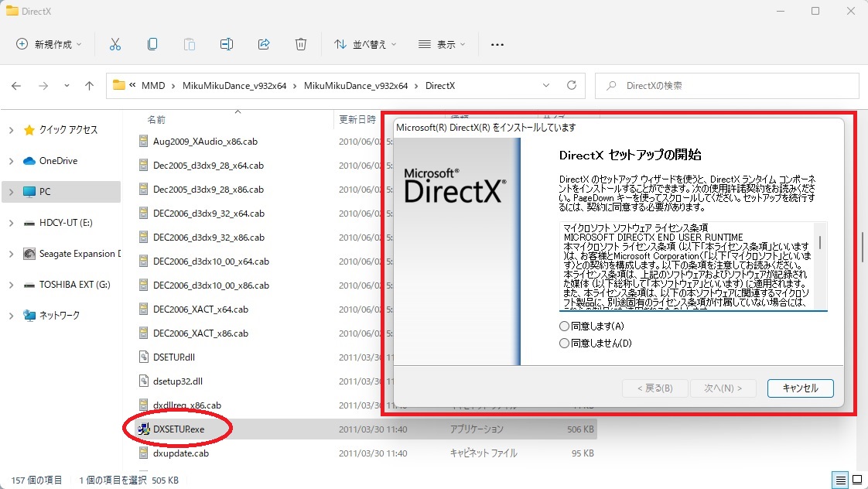
Task: Expand the Quick Access tree node
Action: click(x=11, y=130)
